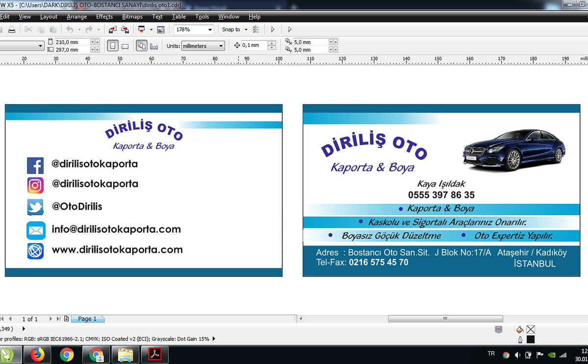The height and width of the screenshot is (364, 588).
Task: Open the Bitmaps menu
Action: point(132,16)
